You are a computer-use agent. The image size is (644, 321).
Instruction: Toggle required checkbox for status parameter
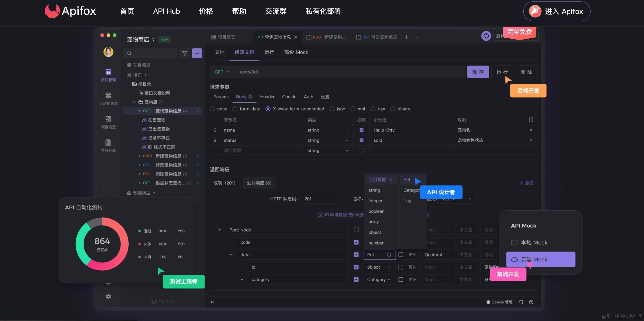pyautogui.click(x=361, y=140)
